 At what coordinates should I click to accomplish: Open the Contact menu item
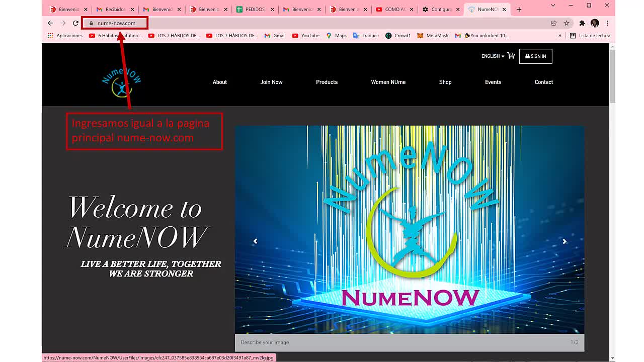[x=544, y=82]
